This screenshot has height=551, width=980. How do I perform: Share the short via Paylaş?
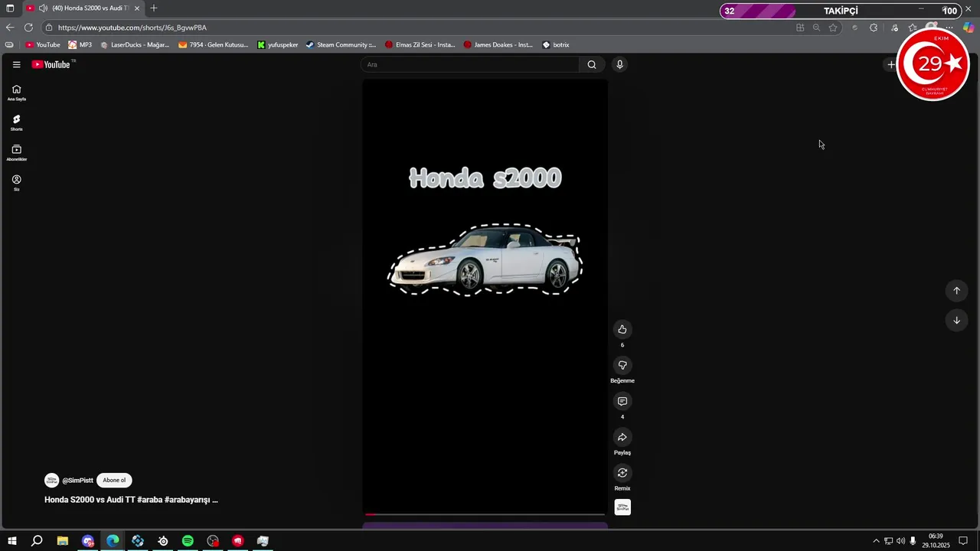(x=622, y=437)
